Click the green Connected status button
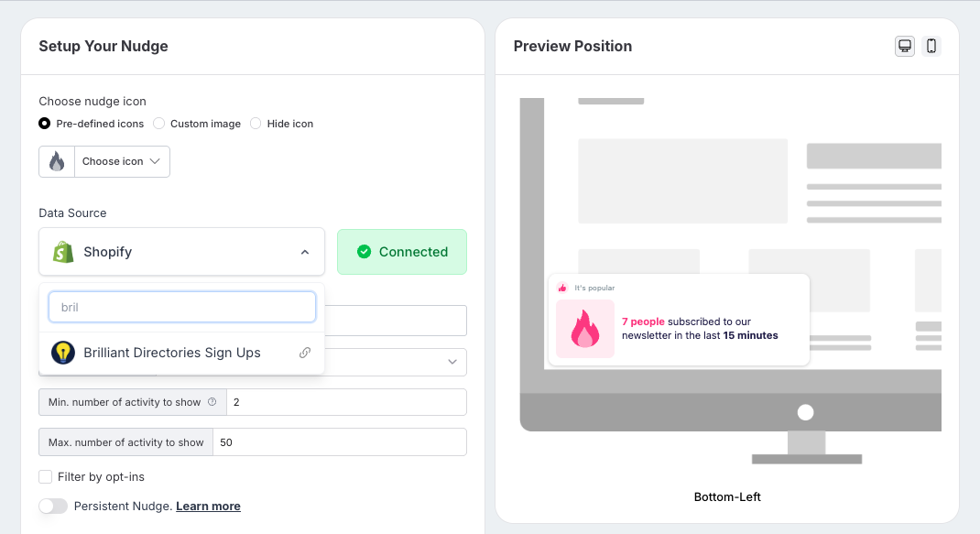 [x=402, y=251]
